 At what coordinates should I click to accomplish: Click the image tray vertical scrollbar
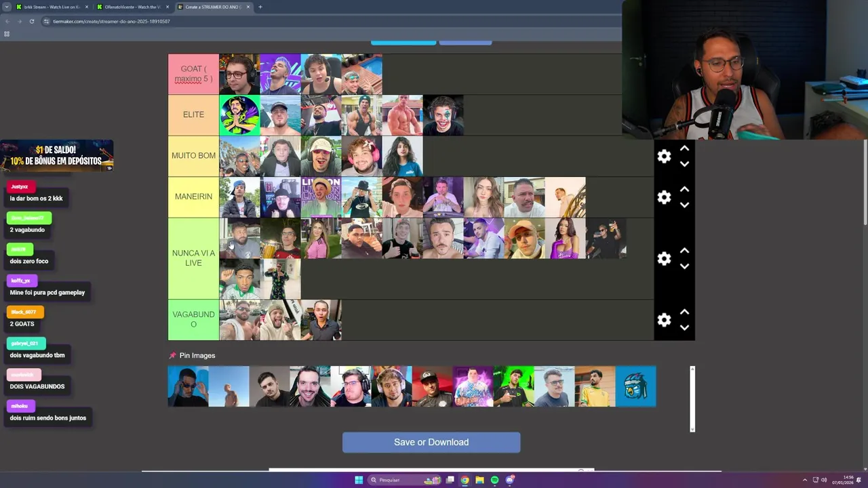tap(692, 399)
